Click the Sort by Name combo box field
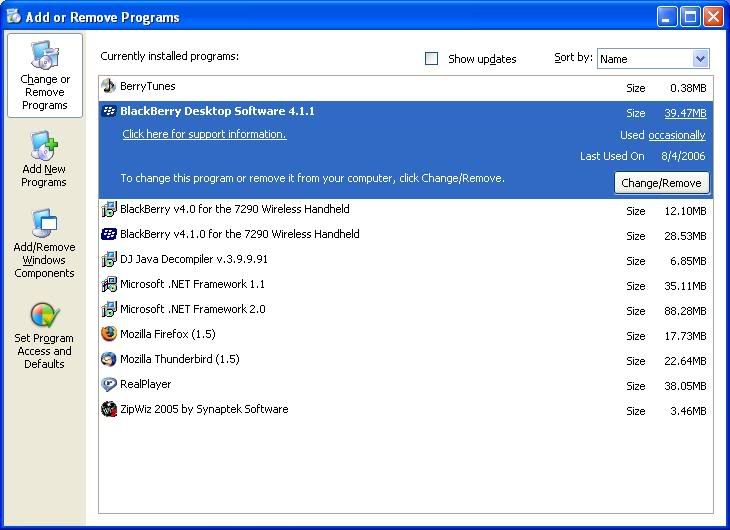730x530 pixels. click(653, 59)
